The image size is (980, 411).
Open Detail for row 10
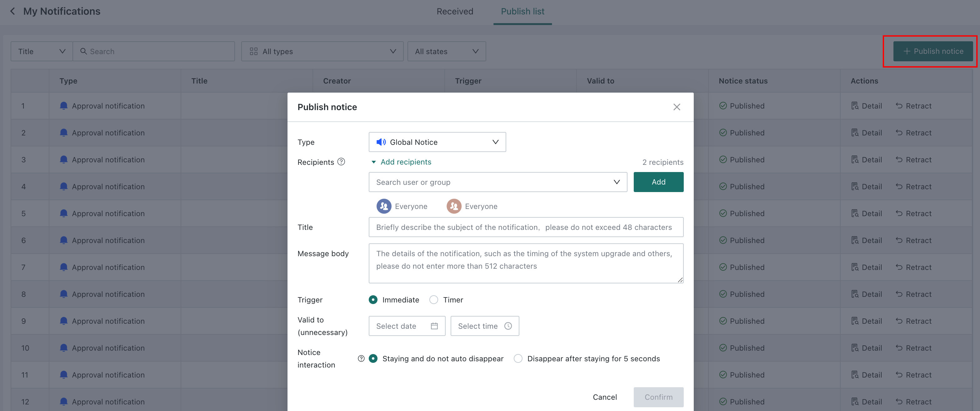[x=866, y=348]
